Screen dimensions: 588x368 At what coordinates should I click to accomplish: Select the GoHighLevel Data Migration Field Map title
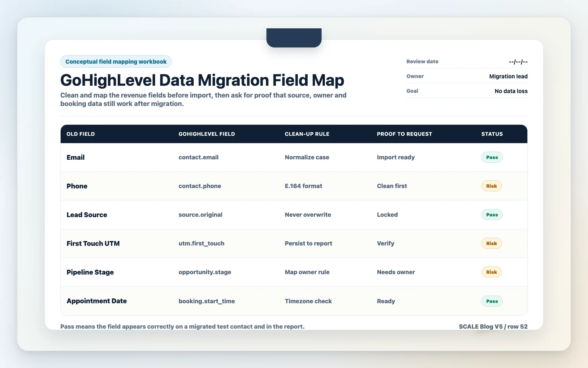point(202,80)
